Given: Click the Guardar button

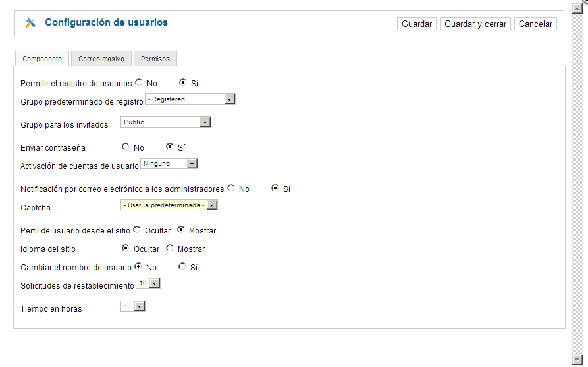Looking at the screenshot, I should point(417,24).
